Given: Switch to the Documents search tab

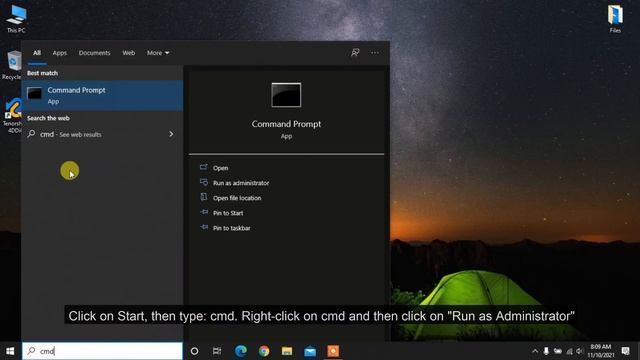Looking at the screenshot, I should pyautogui.click(x=94, y=53).
